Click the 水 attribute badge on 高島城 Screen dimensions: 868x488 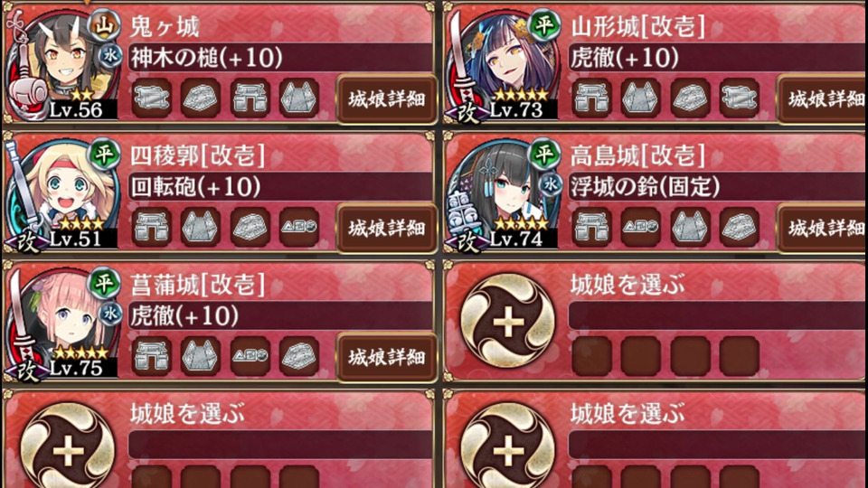pyautogui.click(x=551, y=184)
